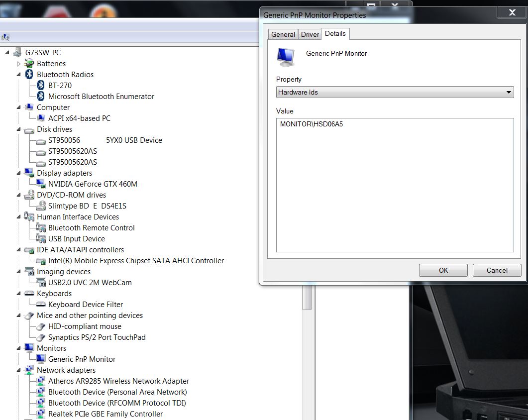
Task: Click the scan for hardware changes toolbar icon
Action: point(5,37)
